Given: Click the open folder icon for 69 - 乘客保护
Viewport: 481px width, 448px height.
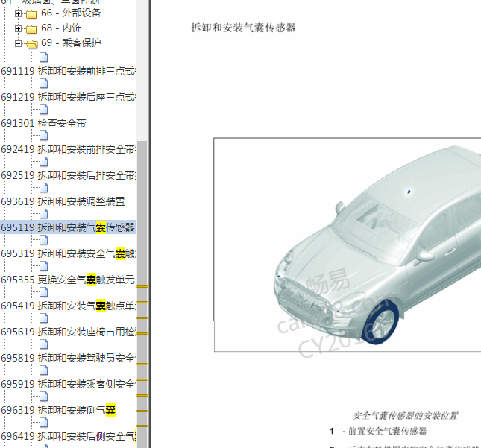Looking at the screenshot, I should pos(31,43).
